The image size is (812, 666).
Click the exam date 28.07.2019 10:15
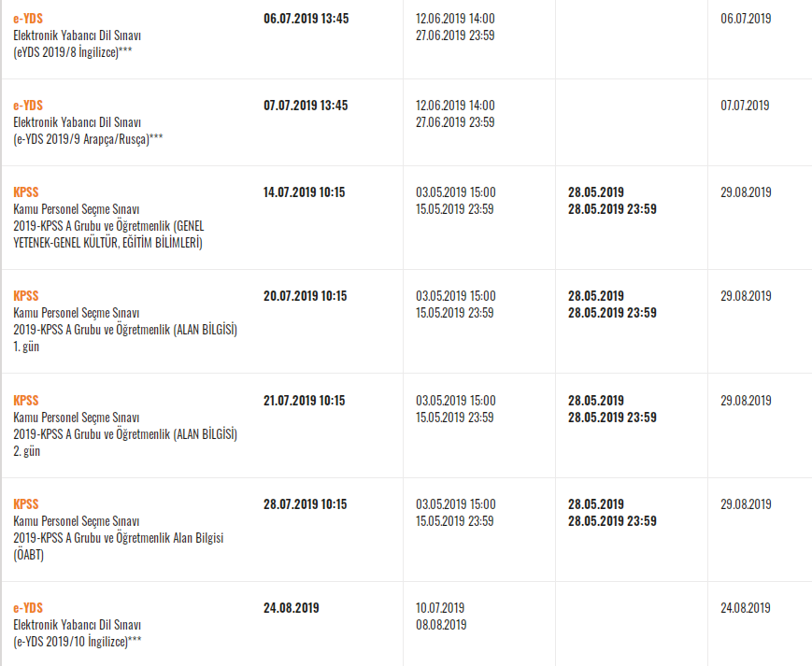click(x=305, y=504)
